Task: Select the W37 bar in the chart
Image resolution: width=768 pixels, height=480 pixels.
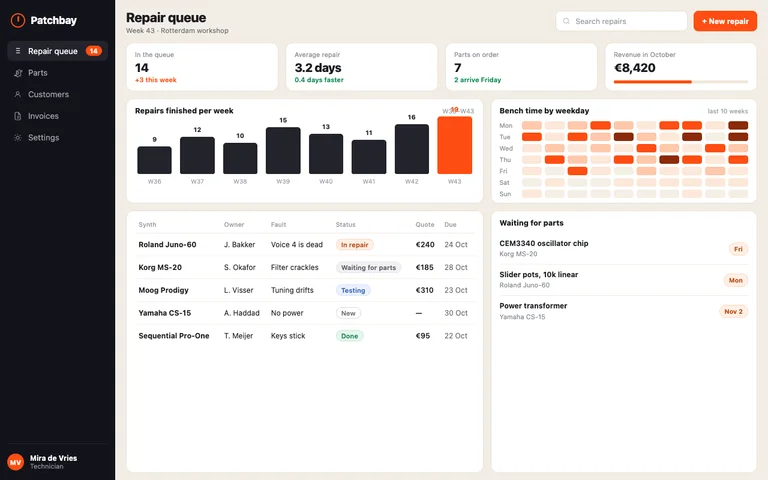Action: point(197,155)
